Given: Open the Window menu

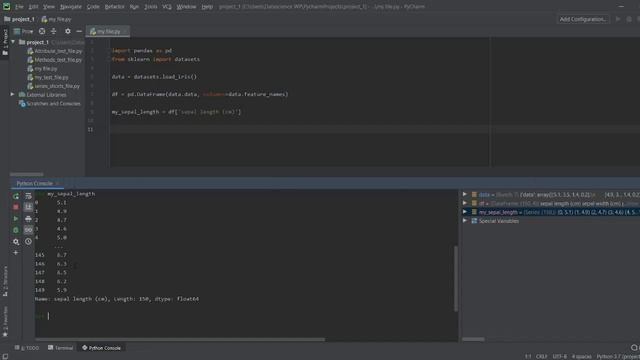Looking at the screenshot, I should point(186,7).
